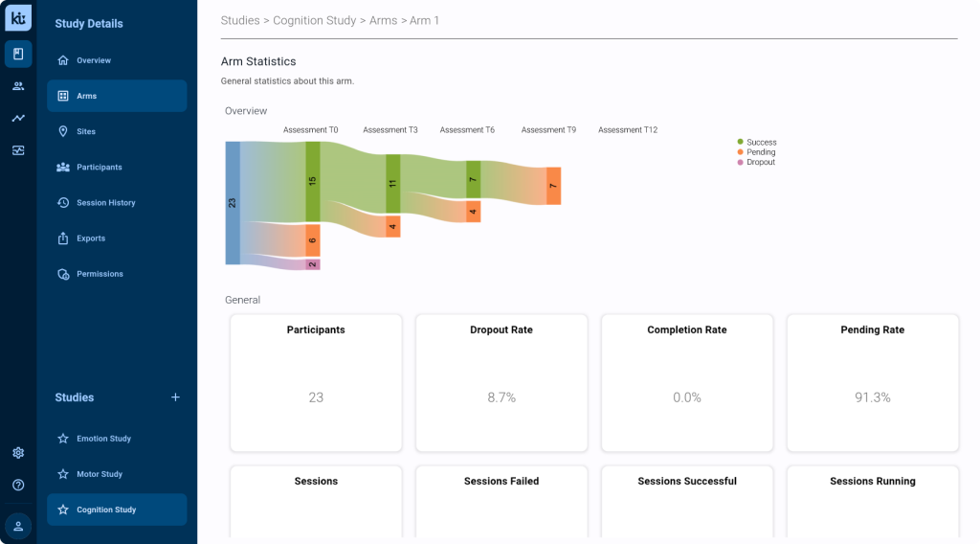The image size is (980, 544).
Task: Open the user profile icon
Action: tap(18, 526)
